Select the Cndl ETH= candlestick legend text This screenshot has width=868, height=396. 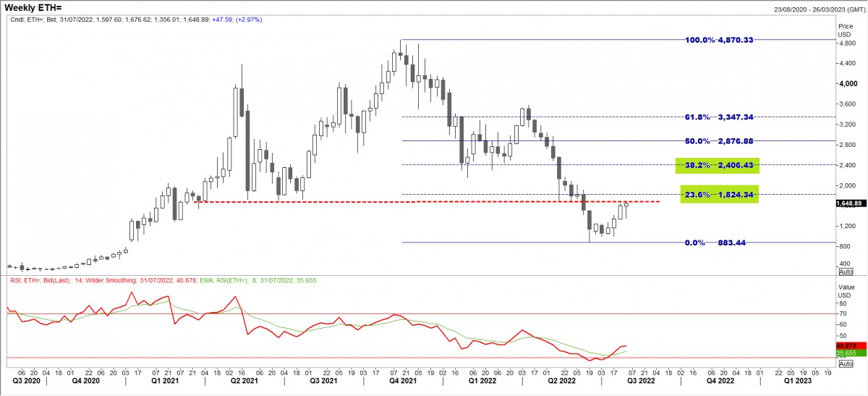(134, 20)
